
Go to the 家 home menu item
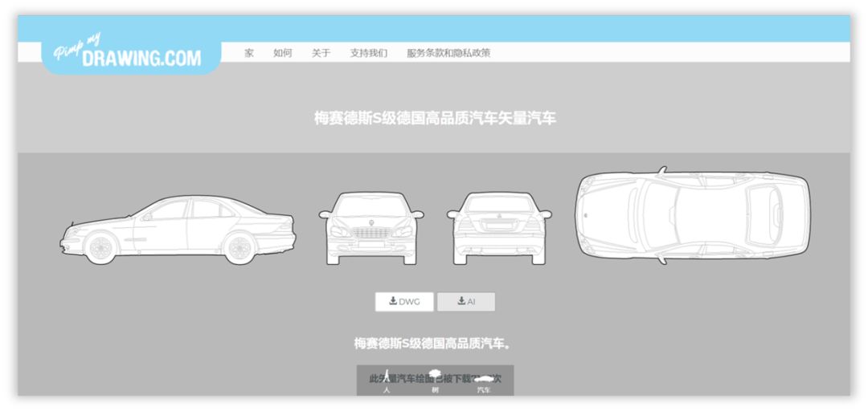pyautogui.click(x=249, y=53)
